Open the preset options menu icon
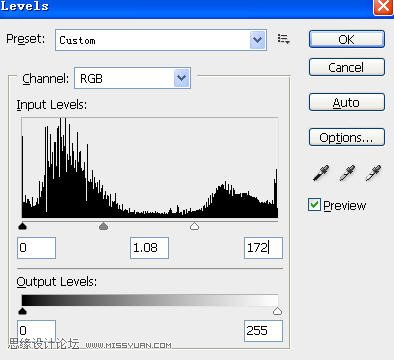The image size is (394, 360). tap(283, 39)
